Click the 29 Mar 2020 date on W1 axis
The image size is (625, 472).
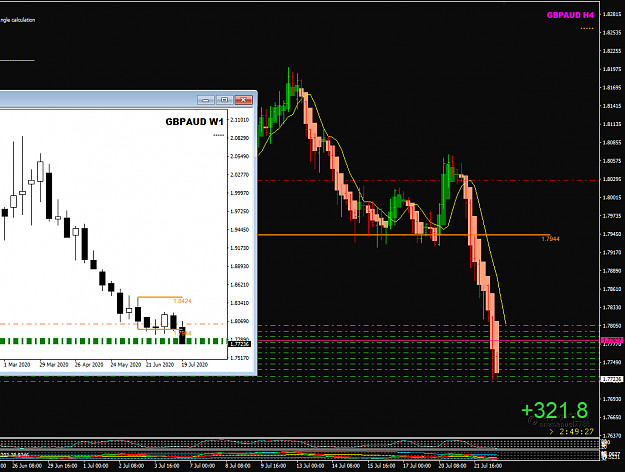coord(54,365)
